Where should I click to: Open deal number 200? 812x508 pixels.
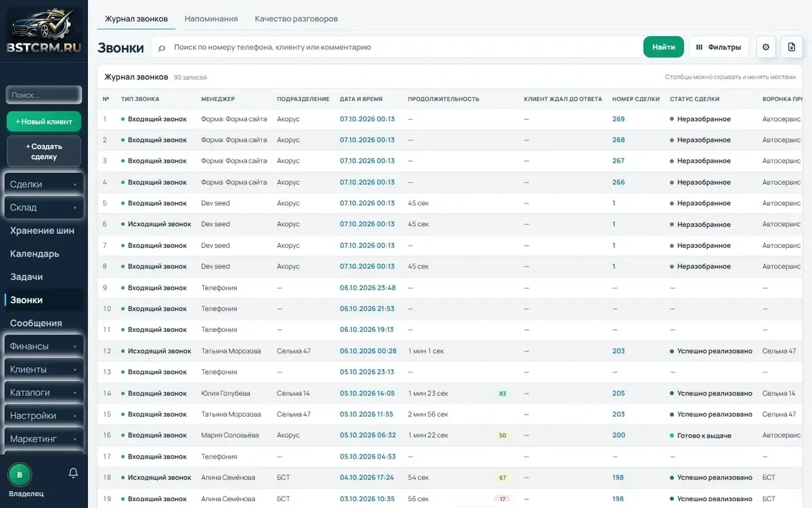coord(618,436)
